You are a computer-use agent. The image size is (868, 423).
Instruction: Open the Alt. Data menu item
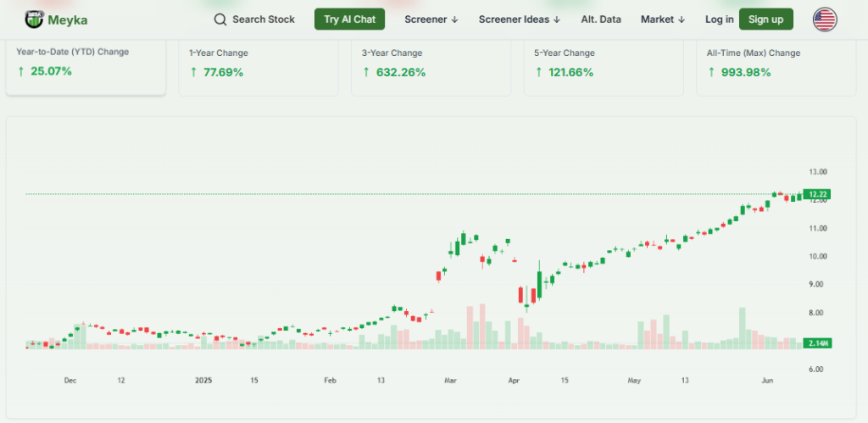(x=600, y=19)
